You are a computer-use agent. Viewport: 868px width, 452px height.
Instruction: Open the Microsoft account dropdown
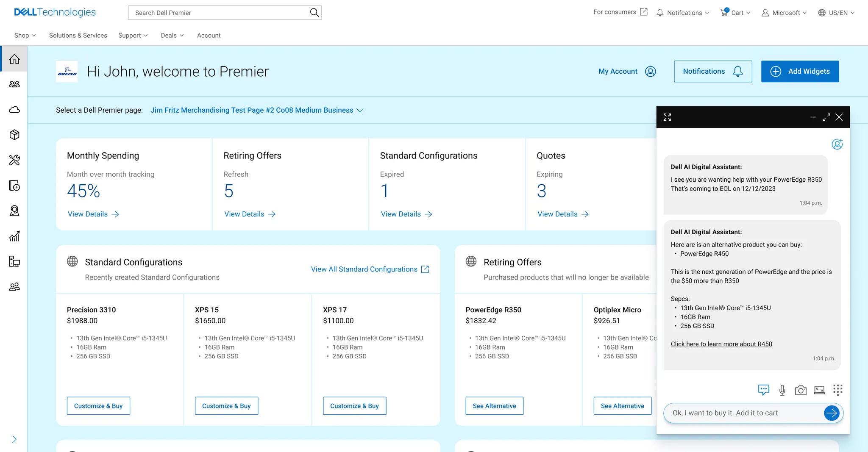click(x=784, y=13)
